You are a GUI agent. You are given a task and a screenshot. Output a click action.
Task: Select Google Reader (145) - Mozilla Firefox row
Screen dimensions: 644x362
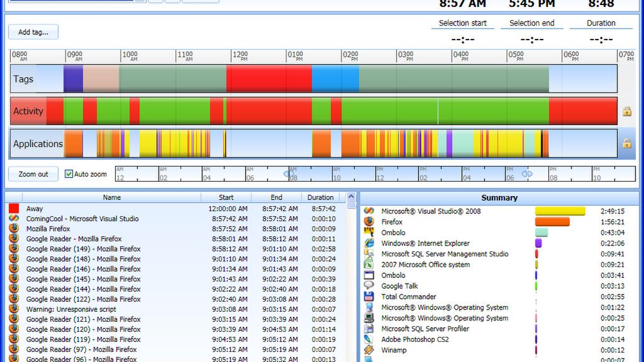point(175,279)
